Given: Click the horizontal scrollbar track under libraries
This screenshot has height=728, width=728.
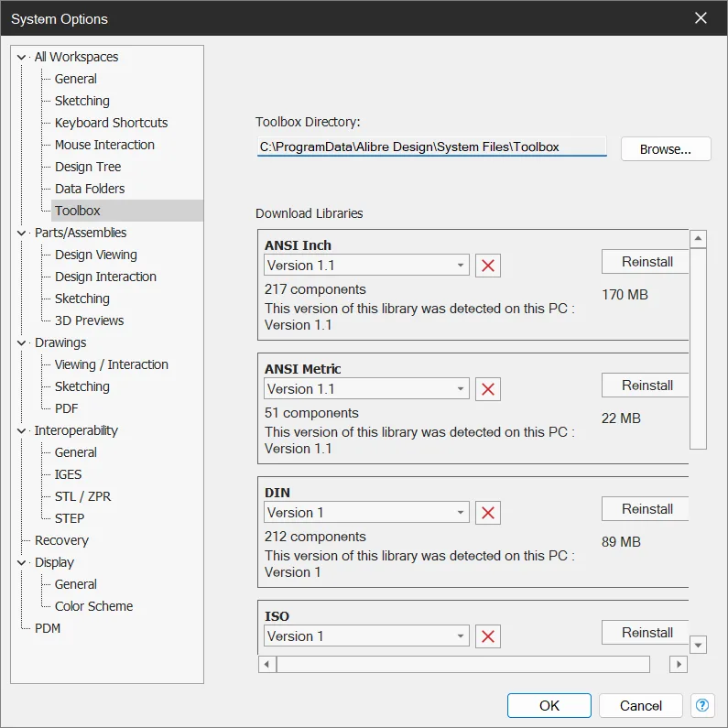Looking at the screenshot, I should pyautogui.click(x=462, y=665).
